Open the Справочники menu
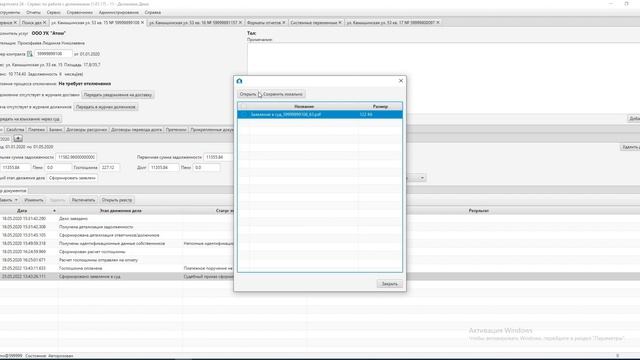The image size is (640, 360). [80, 13]
